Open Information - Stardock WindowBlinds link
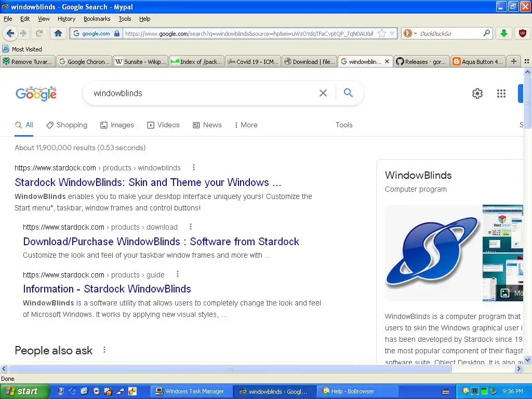The image size is (532, 399). pyautogui.click(x=107, y=289)
